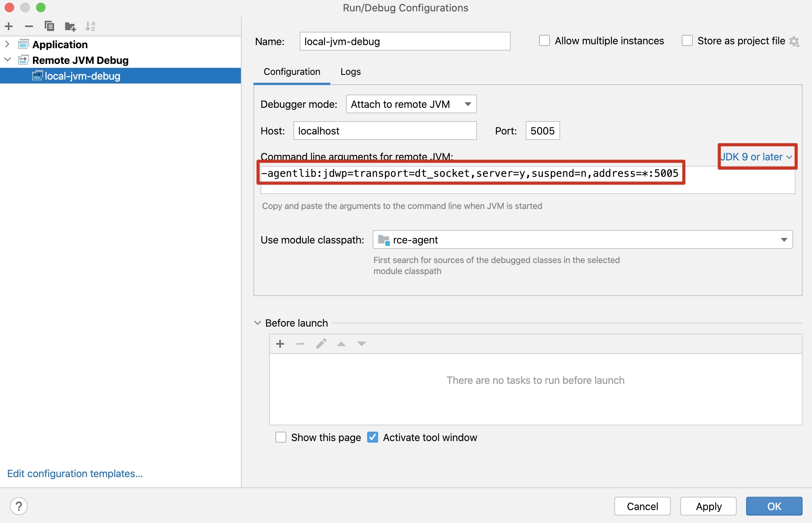Add a before launch task

coord(280,344)
